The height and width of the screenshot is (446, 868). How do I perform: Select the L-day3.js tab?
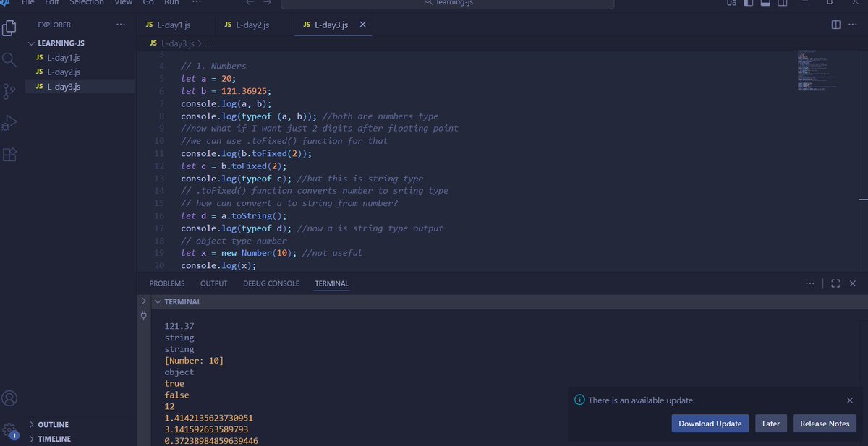coord(331,25)
